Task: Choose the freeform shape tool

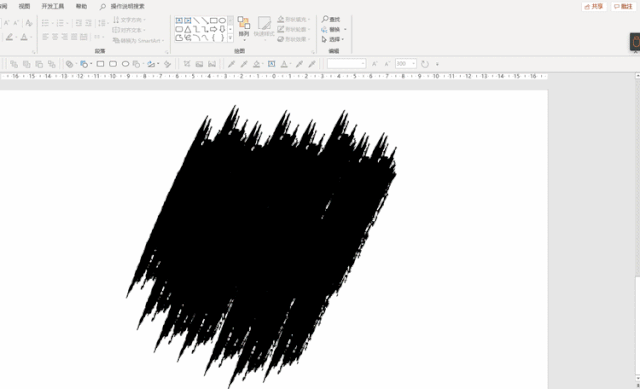Action: (179, 38)
